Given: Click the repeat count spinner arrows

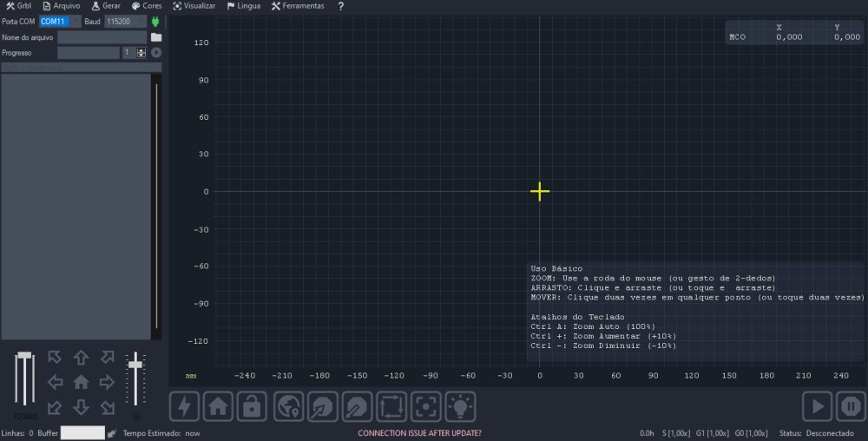Looking at the screenshot, I should (x=141, y=53).
